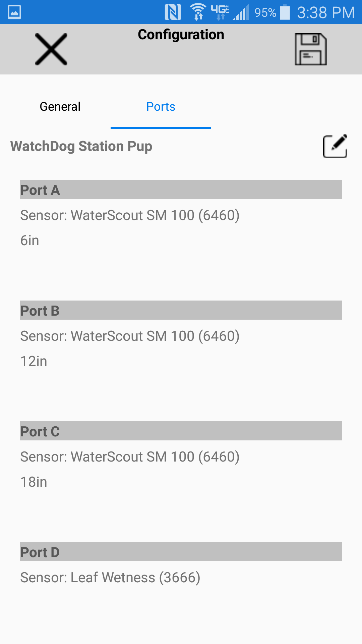Tap the battery status icon

click(285, 12)
